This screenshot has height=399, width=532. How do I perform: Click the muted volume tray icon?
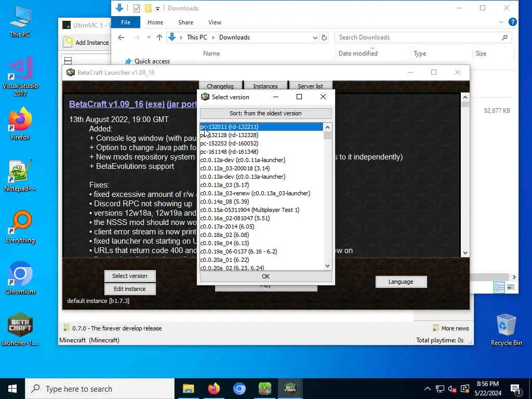pos(453,389)
